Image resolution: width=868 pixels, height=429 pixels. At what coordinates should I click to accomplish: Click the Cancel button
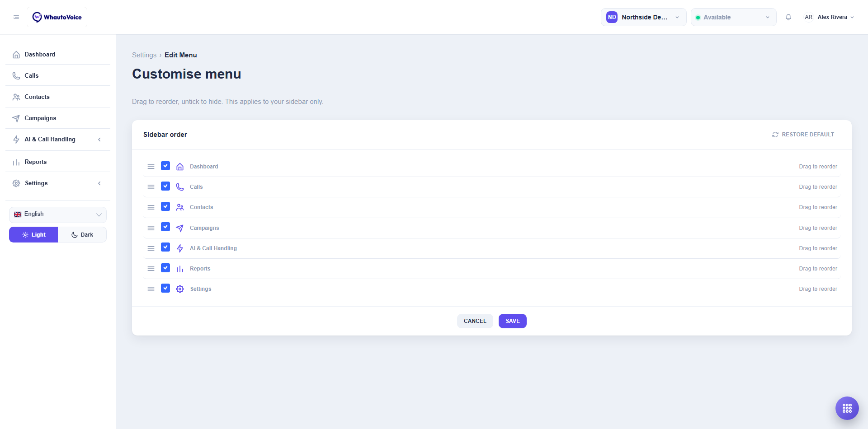(475, 321)
